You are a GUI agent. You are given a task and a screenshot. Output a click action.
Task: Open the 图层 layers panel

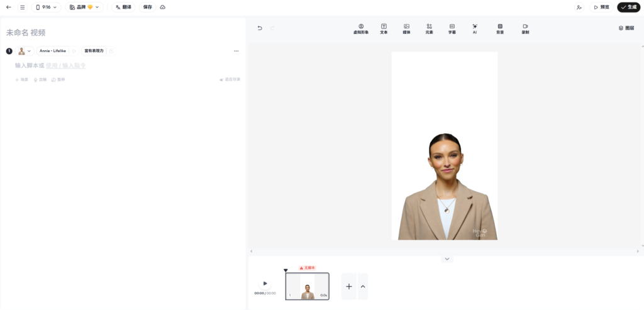pos(626,28)
